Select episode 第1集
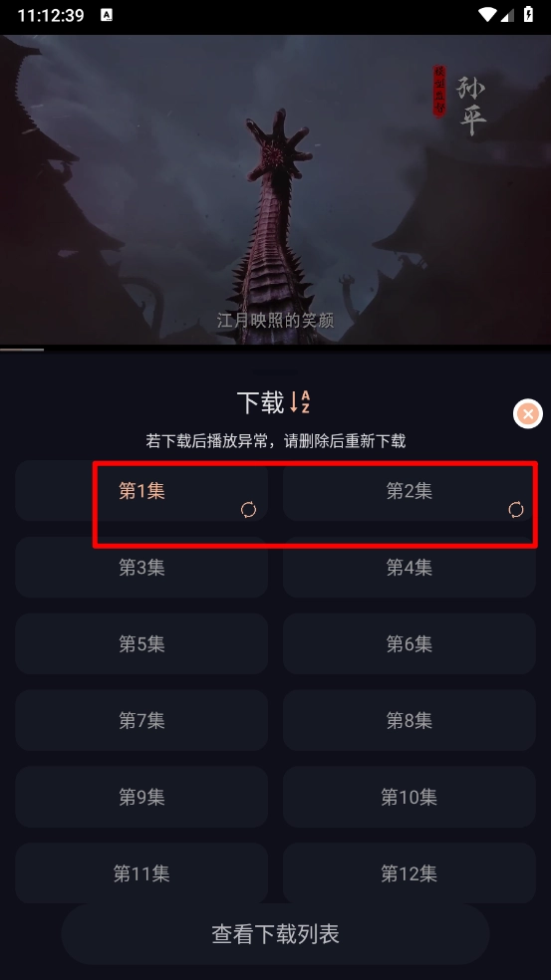551x980 pixels. [x=141, y=491]
